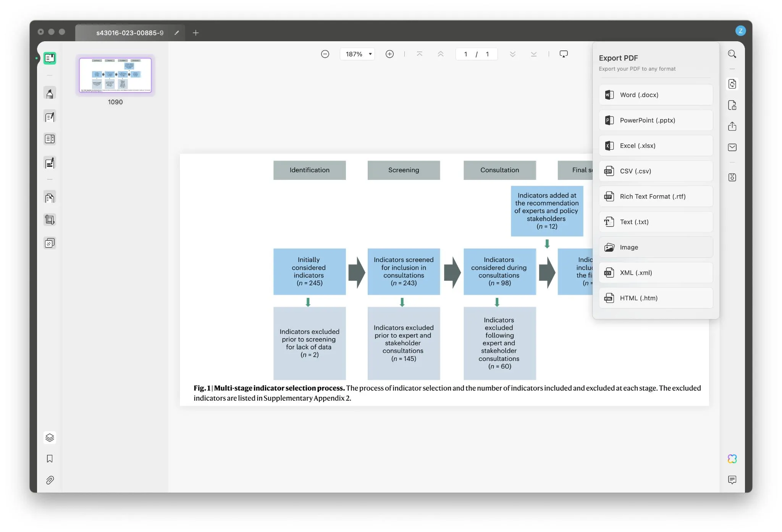Click the Export PDF convert icon
This screenshot has height=532, width=782.
pos(732,84)
